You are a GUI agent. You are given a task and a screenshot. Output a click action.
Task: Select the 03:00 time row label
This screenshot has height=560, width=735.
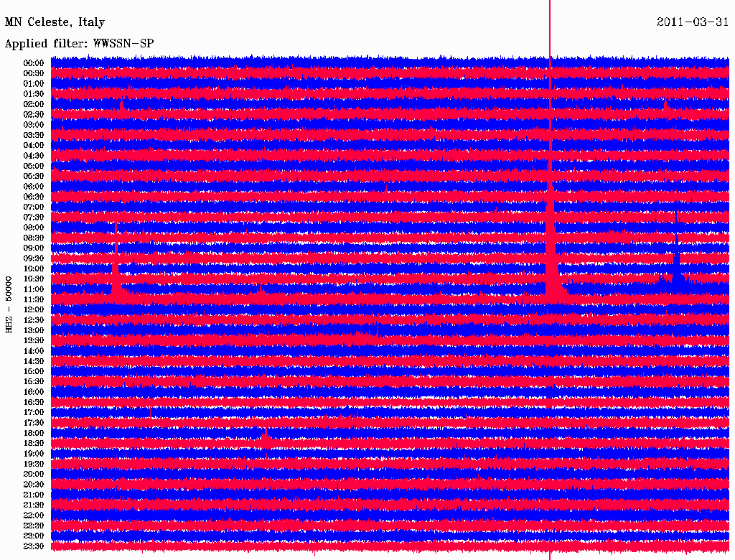click(x=34, y=125)
